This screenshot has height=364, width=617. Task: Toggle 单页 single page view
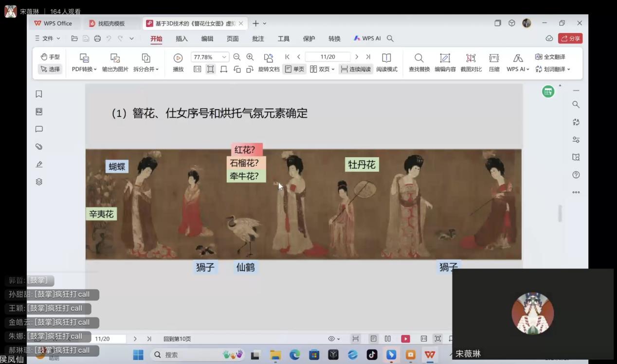click(294, 69)
